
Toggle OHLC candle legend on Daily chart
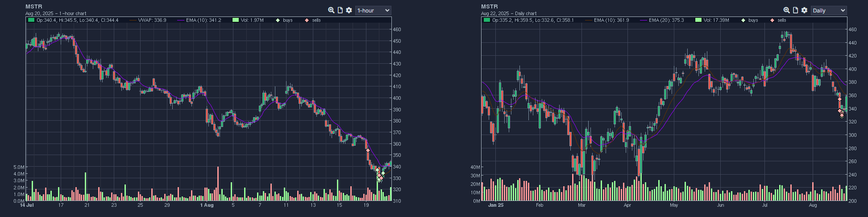529,20
